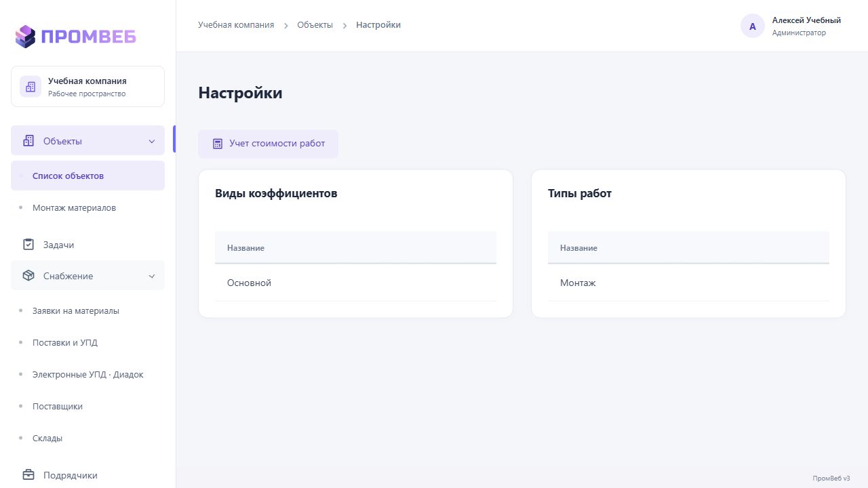The height and width of the screenshot is (488, 868).
Task: Click Настройки breadcrumb item
Action: pyautogui.click(x=378, y=24)
